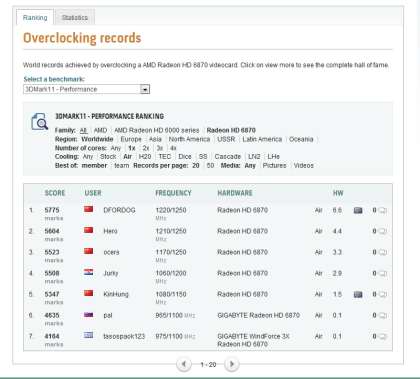Open the screenshot icon in DFORDOG's row

pyautogui.click(x=358, y=210)
